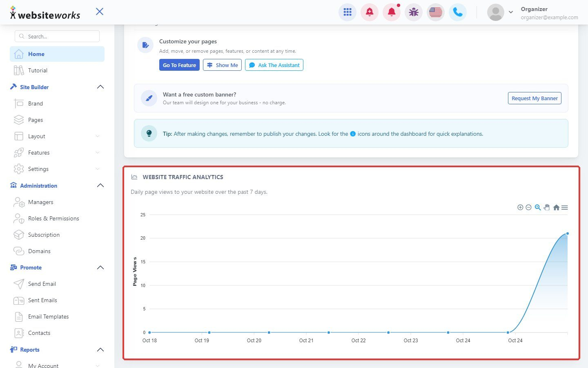This screenshot has height=368, width=588.
Task: Click the Request My Banner button
Action: 535,98
